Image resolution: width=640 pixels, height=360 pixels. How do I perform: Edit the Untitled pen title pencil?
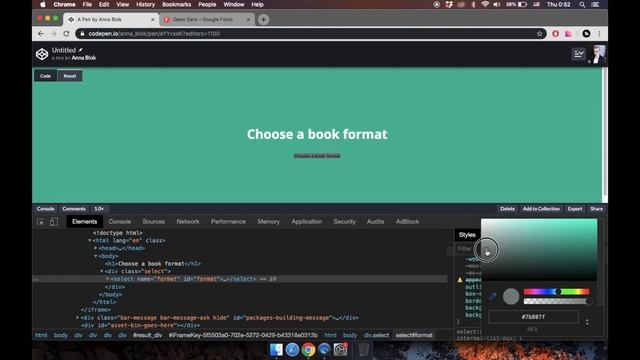pos(80,50)
